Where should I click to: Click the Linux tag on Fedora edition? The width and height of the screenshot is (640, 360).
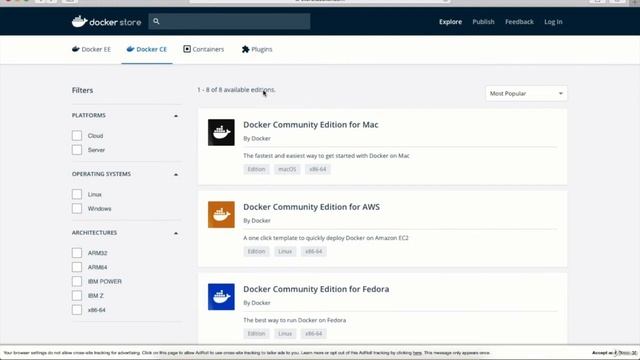(285, 334)
